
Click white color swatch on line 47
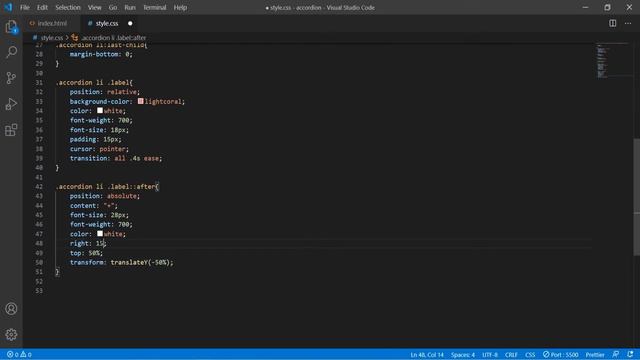tap(100, 233)
